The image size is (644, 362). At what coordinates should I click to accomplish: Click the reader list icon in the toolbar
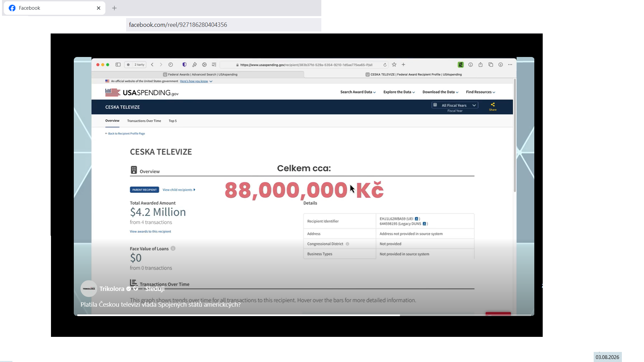214,65
